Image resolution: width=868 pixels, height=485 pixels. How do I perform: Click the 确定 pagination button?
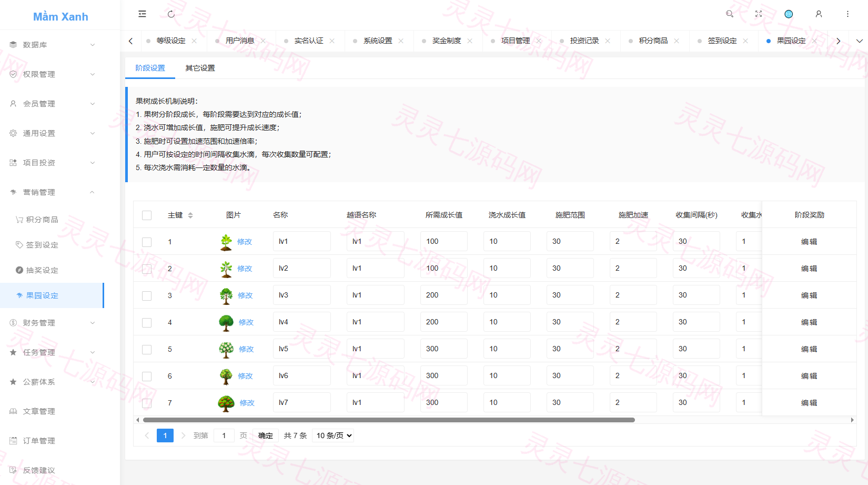[266, 435]
